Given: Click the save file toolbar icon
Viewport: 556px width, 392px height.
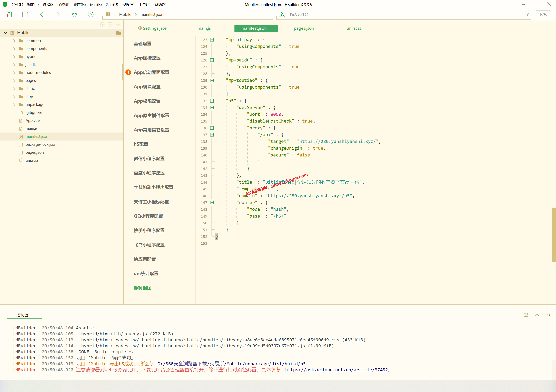Looking at the screenshot, I should pos(25,15).
